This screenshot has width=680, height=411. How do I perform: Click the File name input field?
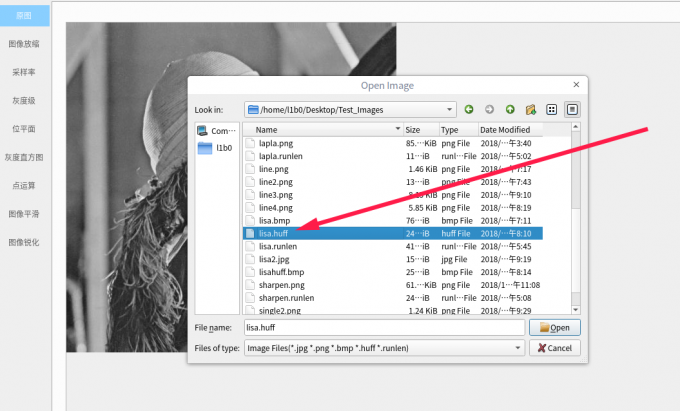pos(384,327)
